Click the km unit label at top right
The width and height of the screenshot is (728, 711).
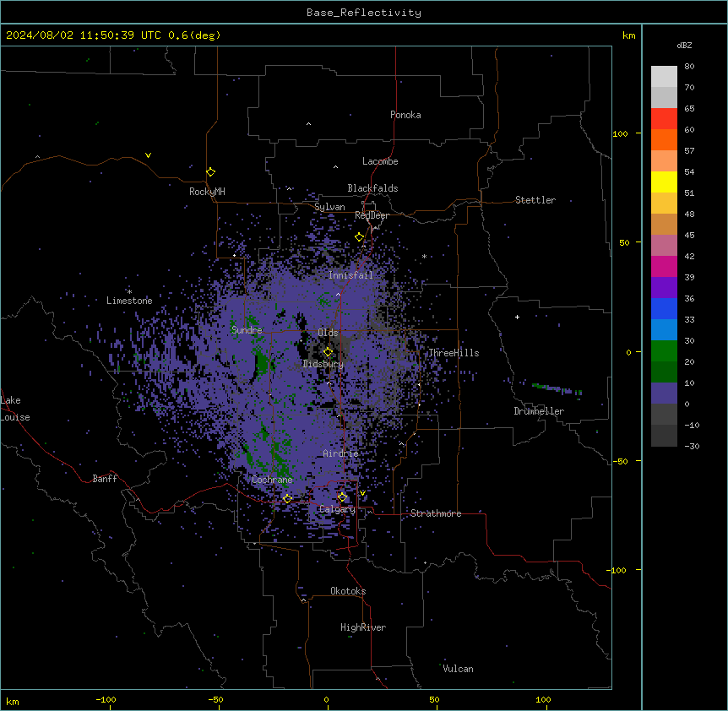tap(628, 35)
